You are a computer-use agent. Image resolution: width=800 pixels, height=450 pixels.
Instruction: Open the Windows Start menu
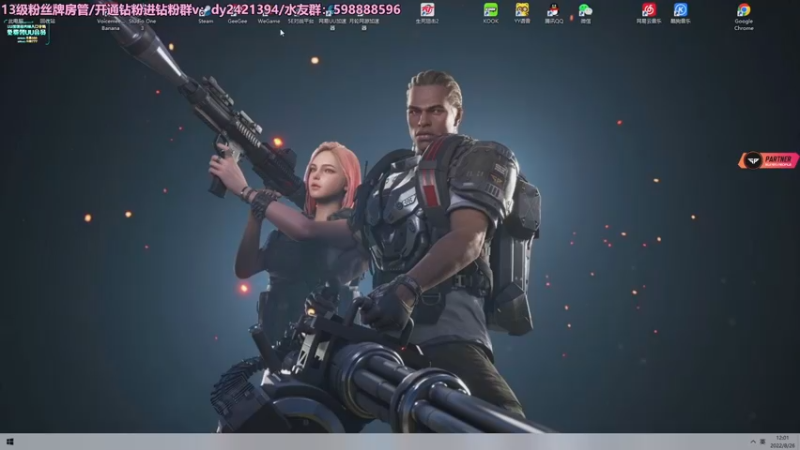[x=10, y=442]
